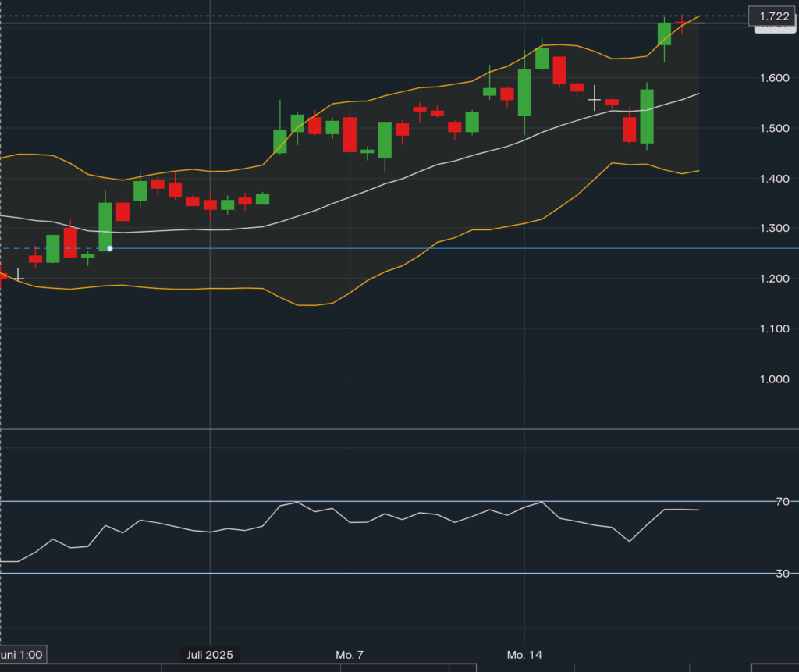799x672 pixels.
Task: Click the Mo. 7 date marker
Action: click(350, 653)
